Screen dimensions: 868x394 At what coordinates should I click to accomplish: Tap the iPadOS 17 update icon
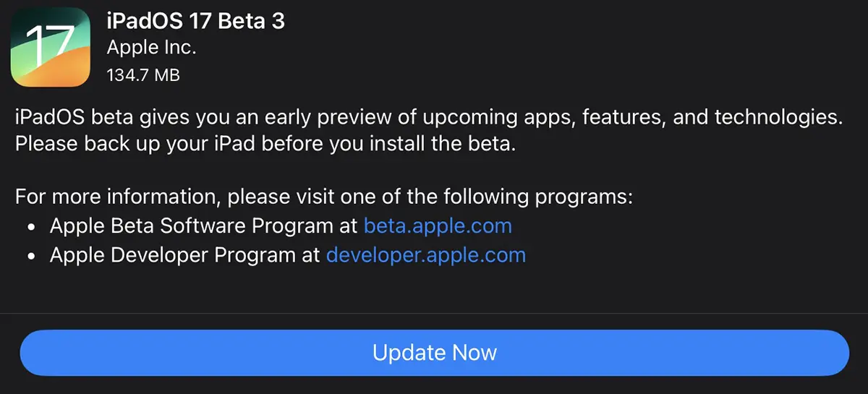click(50, 48)
